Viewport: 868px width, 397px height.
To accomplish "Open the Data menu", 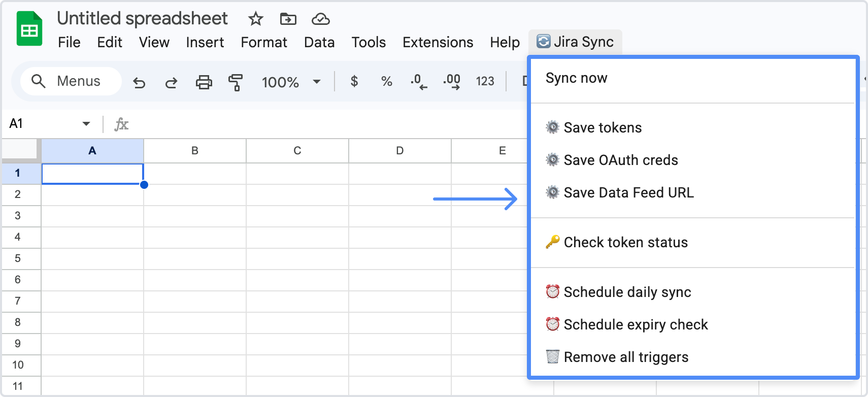I will [x=319, y=42].
